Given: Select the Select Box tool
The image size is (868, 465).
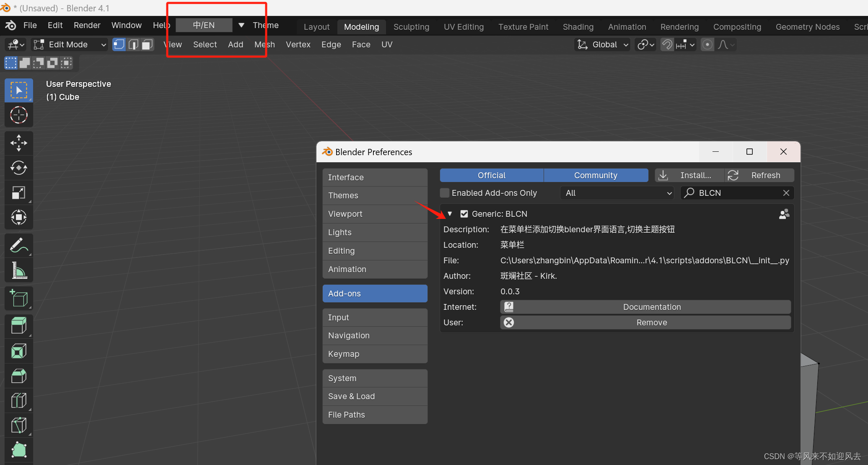Looking at the screenshot, I should click(x=19, y=90).
